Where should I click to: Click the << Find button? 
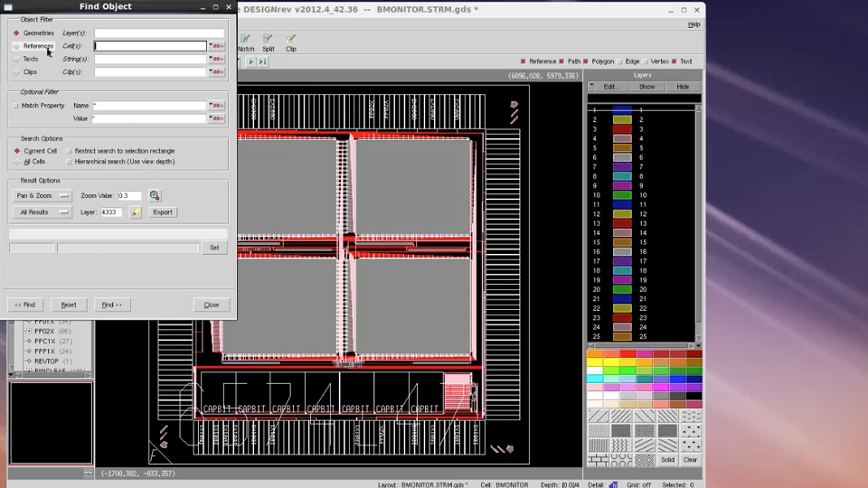point(25,305)
